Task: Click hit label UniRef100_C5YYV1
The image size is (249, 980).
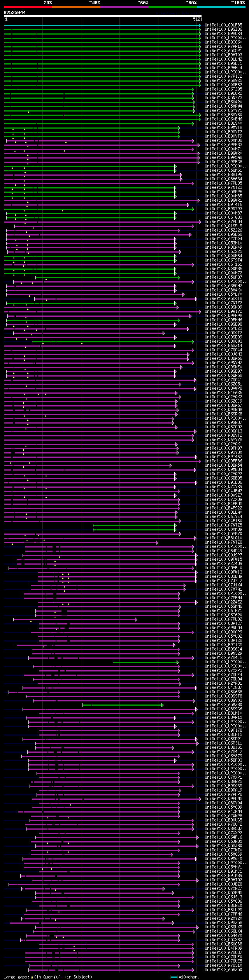Action: tap(223, 111)
